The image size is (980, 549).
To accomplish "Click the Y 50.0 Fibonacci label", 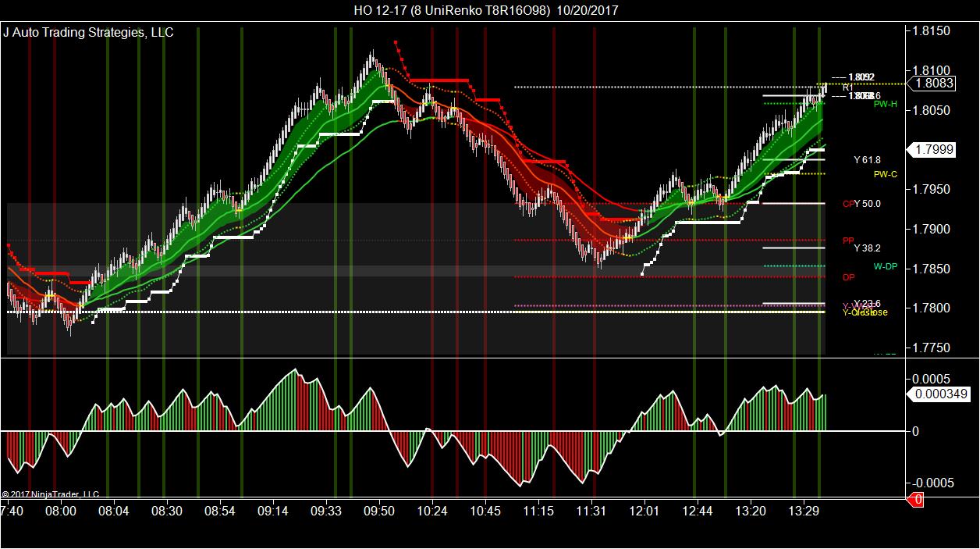I will 867,204.
